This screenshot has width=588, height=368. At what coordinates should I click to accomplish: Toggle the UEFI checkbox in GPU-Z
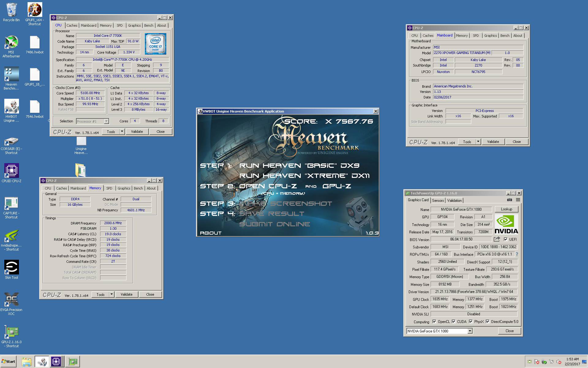tap(506, 239)
